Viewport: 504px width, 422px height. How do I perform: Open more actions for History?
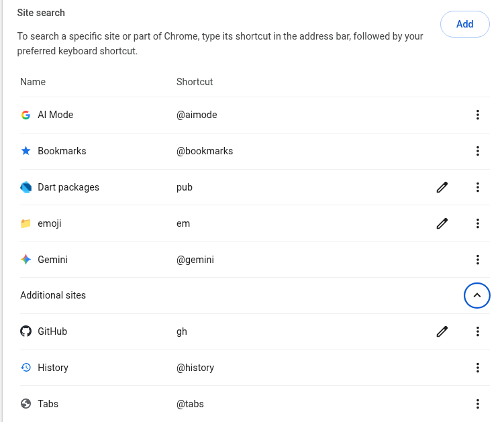click(478, 368)
